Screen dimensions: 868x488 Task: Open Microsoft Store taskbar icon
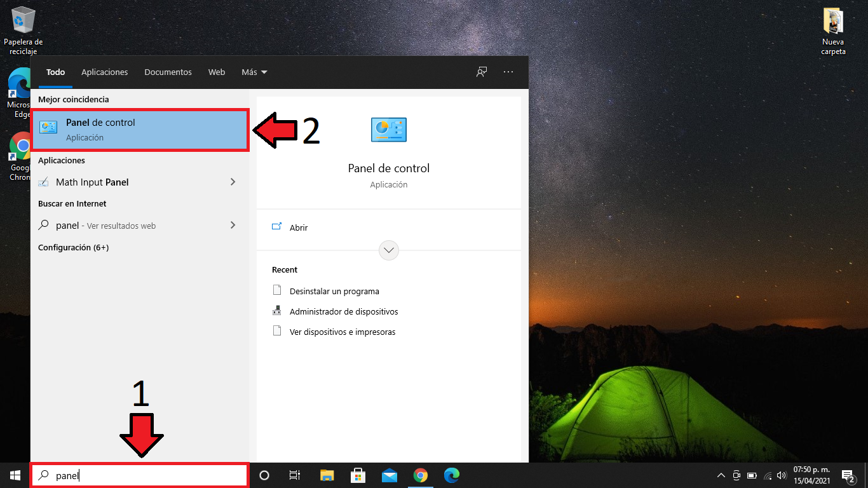click(358, 475)
